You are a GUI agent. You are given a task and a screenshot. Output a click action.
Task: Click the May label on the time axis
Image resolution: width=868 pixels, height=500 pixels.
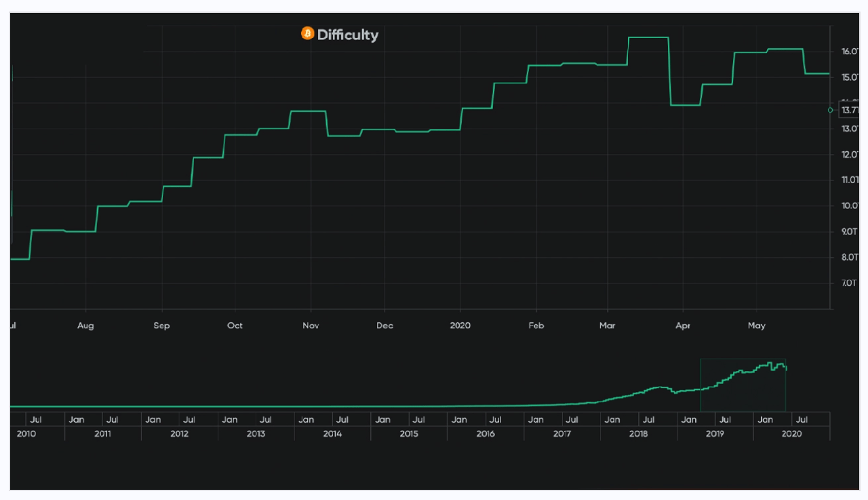click(x=757, y=326)
